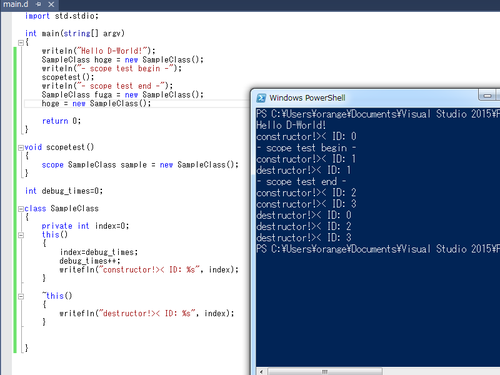Collapse the main function outline block

(x=21, y=43)
